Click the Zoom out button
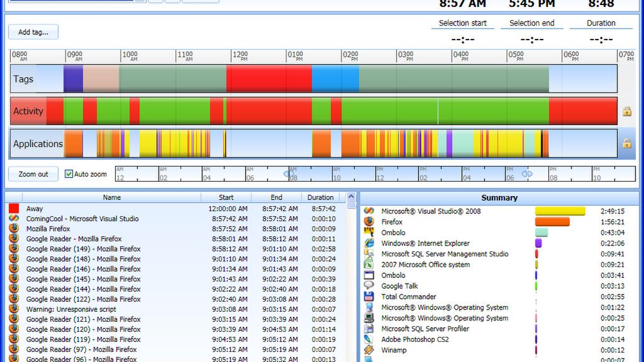 pyautogui.click(x=33, y=174)
